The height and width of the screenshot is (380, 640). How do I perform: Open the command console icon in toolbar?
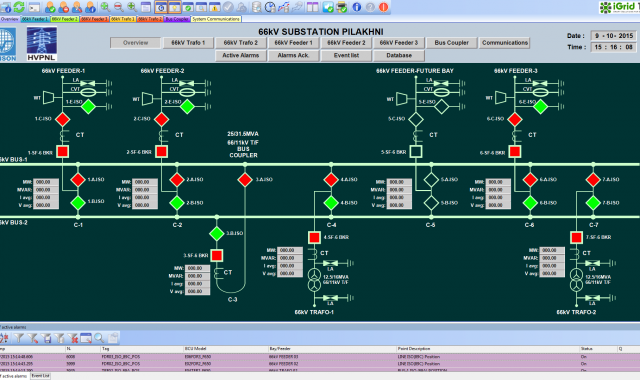click(x=34, y=7)
